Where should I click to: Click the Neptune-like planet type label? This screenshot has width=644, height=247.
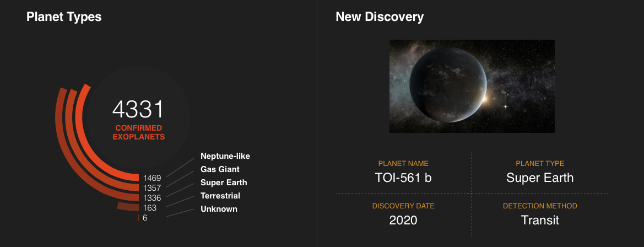(x=225, y=156)
